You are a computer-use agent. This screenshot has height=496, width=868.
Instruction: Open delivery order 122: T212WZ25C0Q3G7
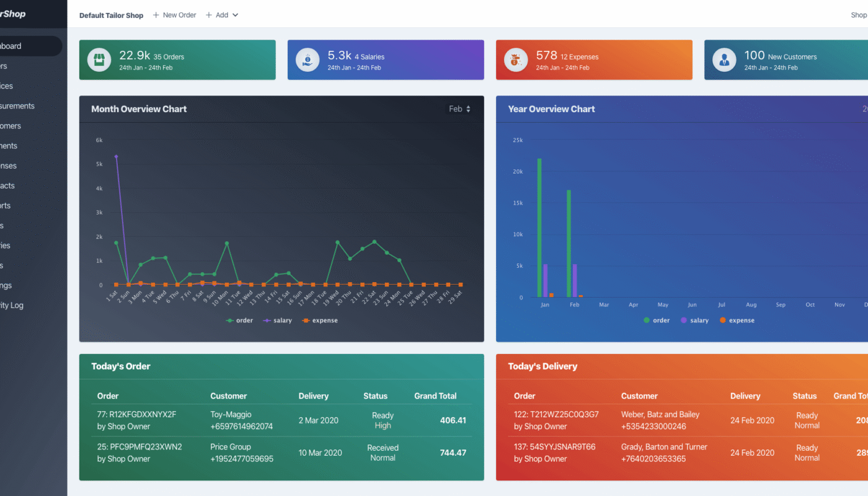pyautogui.click(x=556, y=415)
